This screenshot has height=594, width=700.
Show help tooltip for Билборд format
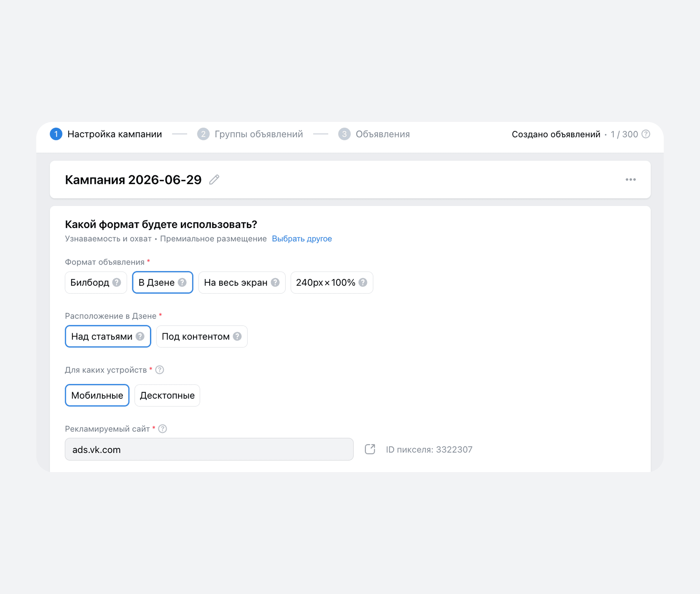tap(117, 282)
